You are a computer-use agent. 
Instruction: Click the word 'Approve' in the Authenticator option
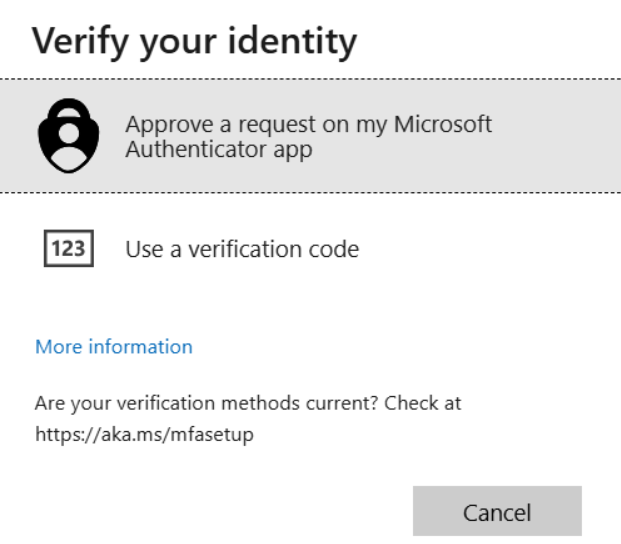tap(169, 125)
